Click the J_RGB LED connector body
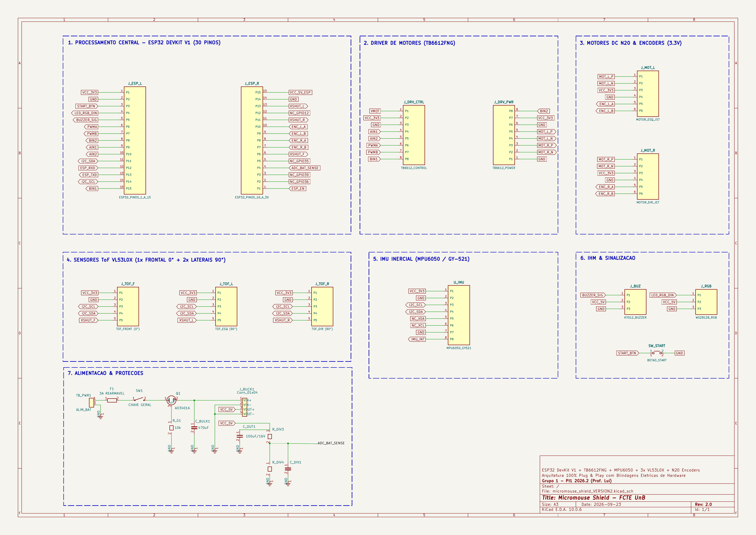756x535 pixels. point(706,302)
